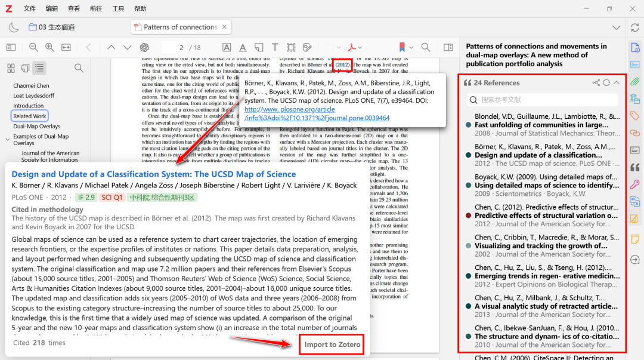Open the 工具 menu
The image size is (644, 360).
point(118,9)
